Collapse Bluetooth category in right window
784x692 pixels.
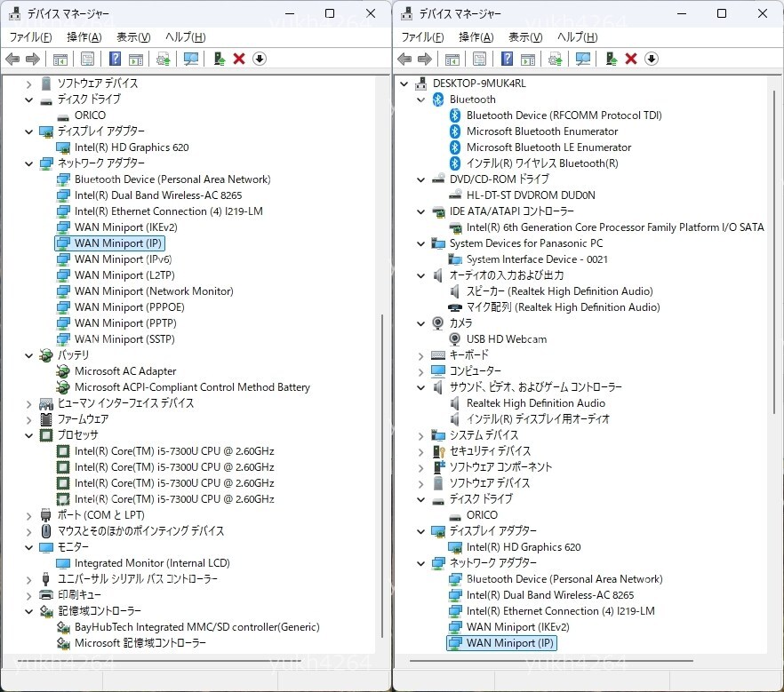(x=421, y=99)
